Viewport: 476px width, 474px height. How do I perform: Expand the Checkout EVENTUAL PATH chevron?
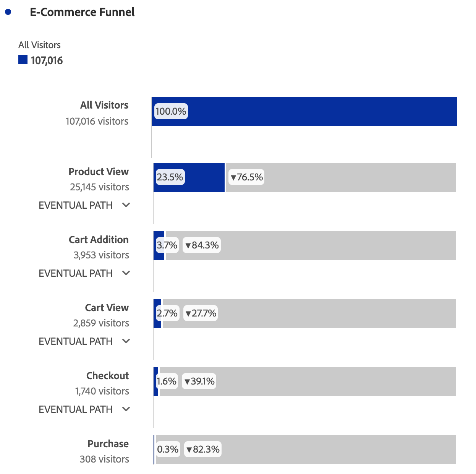tap(126, 409)
